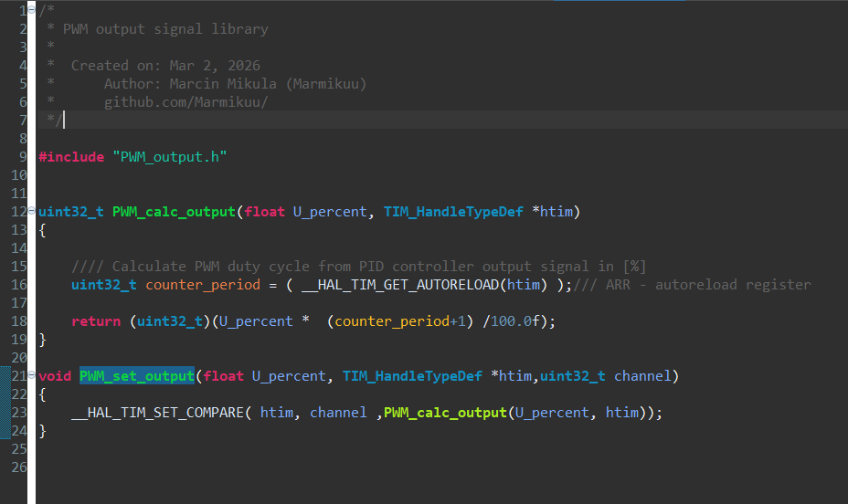Click counter_period variable declaration on line 16

[x=203, y=285]
